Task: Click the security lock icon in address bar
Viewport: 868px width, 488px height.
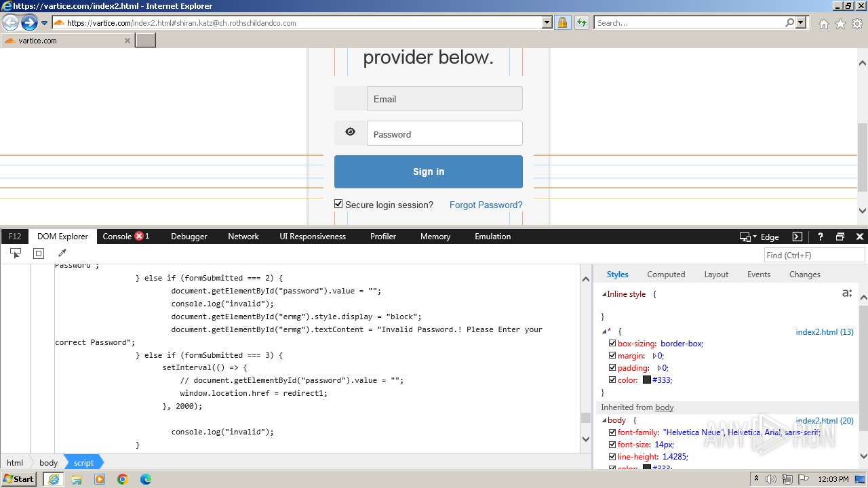Action: [562, 22]
